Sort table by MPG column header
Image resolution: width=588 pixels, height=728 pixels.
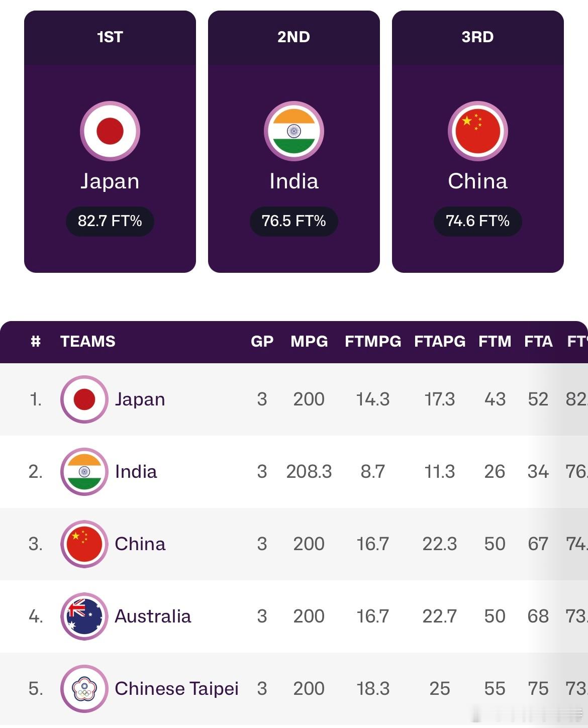309,341
